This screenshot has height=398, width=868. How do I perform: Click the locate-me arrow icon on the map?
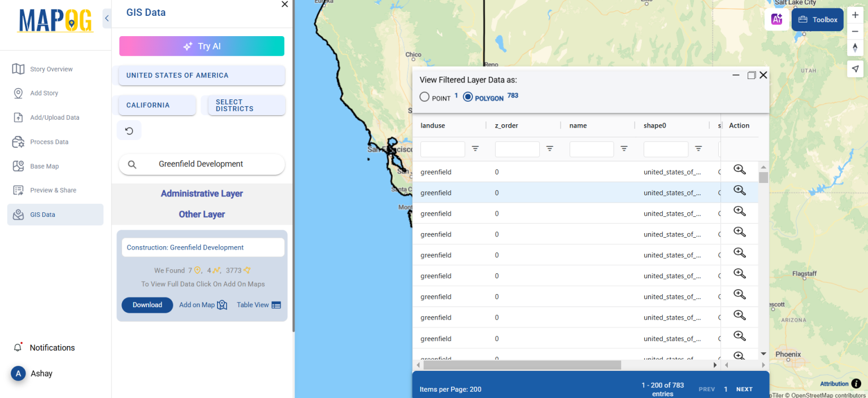(855, 68)
